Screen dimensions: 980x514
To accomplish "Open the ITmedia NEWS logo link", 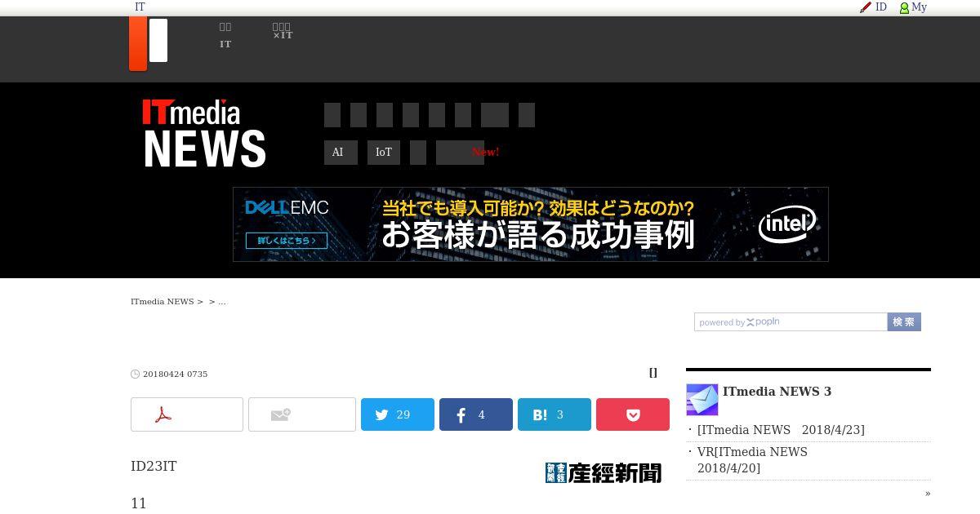I will point(204,133).
